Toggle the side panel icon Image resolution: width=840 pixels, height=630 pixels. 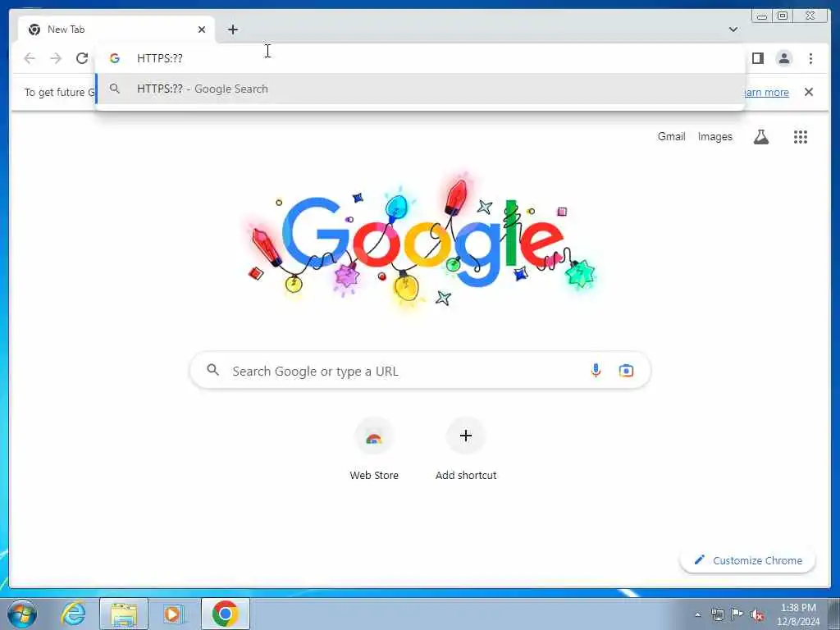point(757,58)
